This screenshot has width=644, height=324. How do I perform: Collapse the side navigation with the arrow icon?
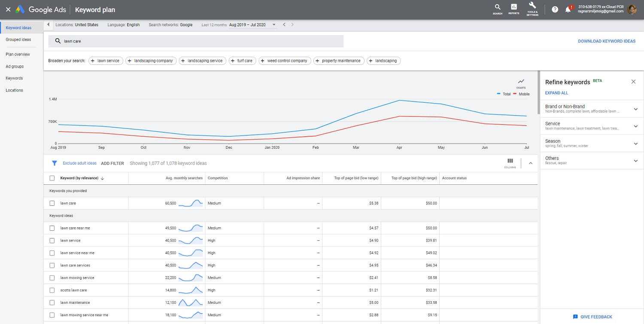coord(48,24)
